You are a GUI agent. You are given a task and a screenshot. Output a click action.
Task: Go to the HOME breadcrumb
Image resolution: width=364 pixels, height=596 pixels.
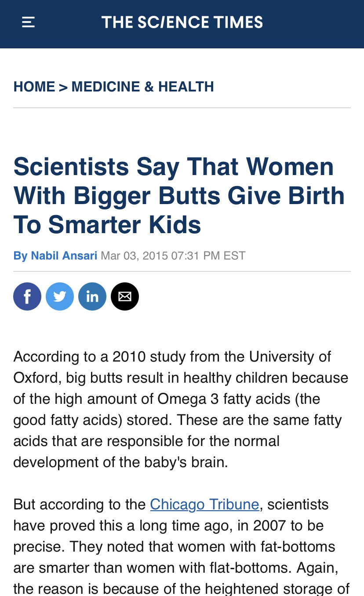click(x=34, y=87)
